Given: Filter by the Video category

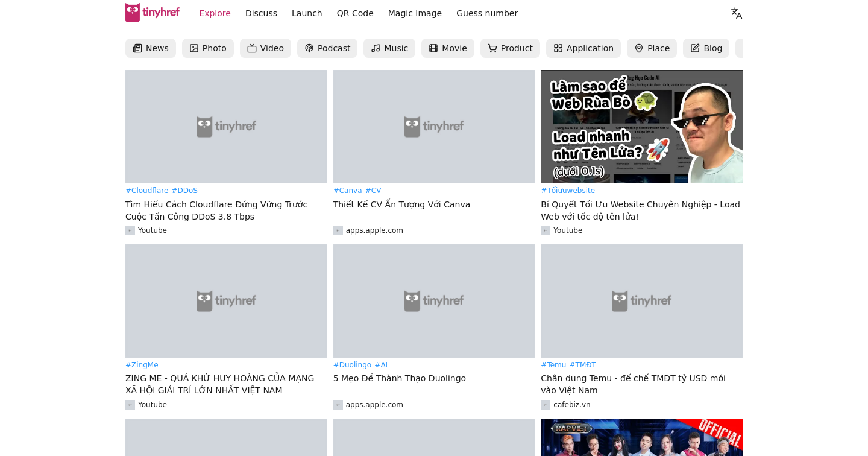Looking at the screenshot, I should point(265,48).
